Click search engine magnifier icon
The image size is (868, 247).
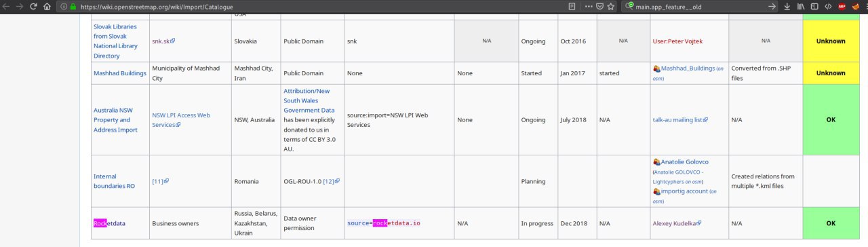click(629, 6)
